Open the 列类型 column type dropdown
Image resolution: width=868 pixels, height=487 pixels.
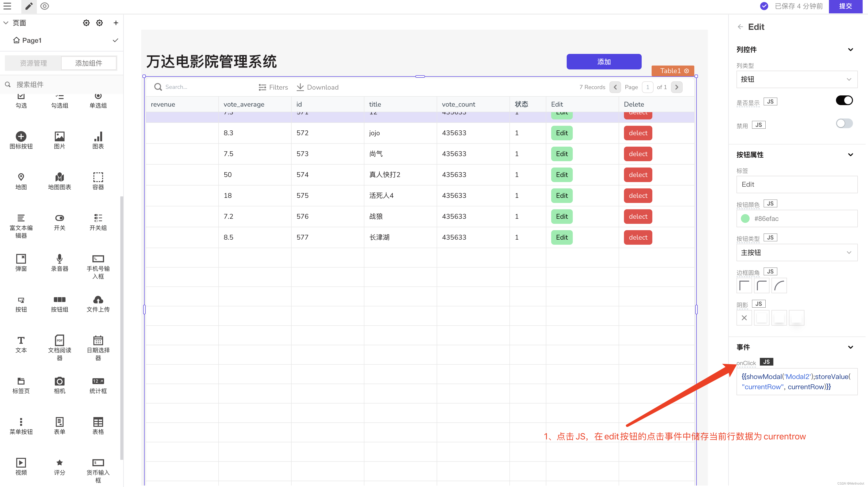797,80
